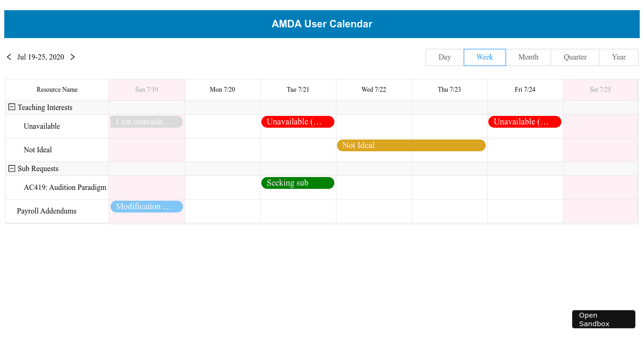644x338 pixels.
Task: Change to Year view
Action: point(618,57)
